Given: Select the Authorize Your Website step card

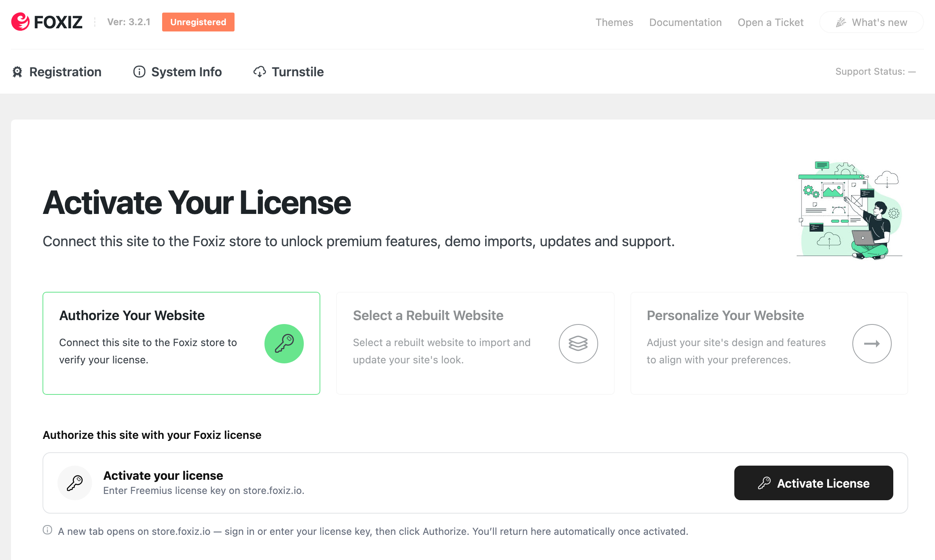Looking at the screenshot, I should tap(181, 343).
